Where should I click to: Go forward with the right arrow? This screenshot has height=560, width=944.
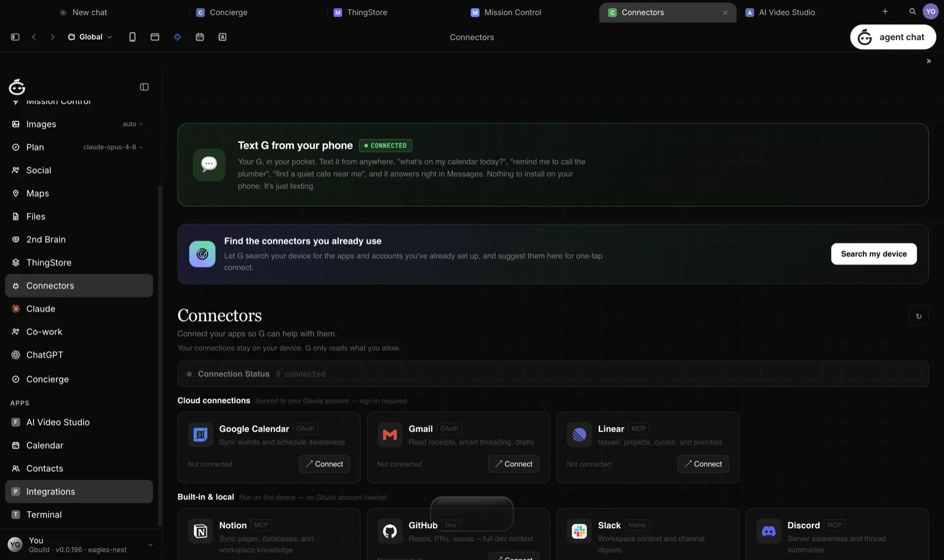pyautogui.click(x=53, y=37)
